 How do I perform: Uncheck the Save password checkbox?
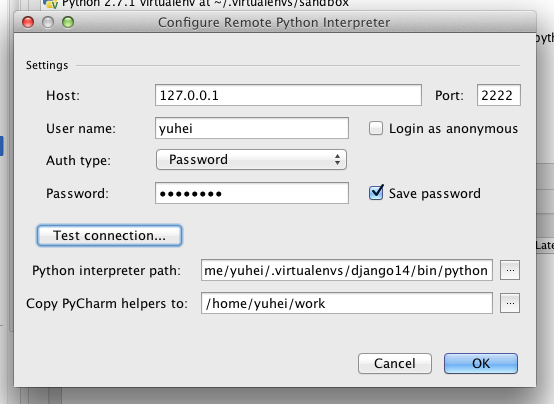point(376,193)
